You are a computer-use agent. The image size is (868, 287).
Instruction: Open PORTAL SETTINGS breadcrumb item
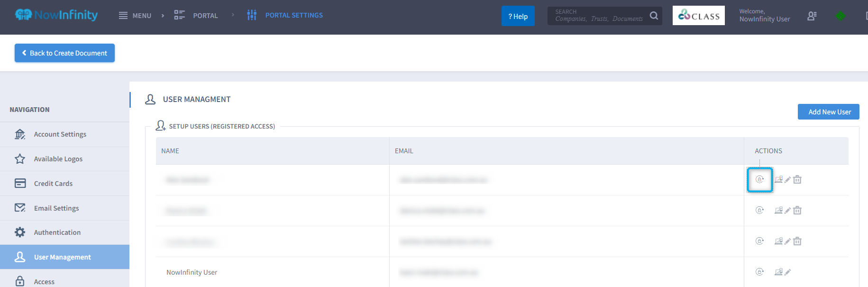[285, 16]
